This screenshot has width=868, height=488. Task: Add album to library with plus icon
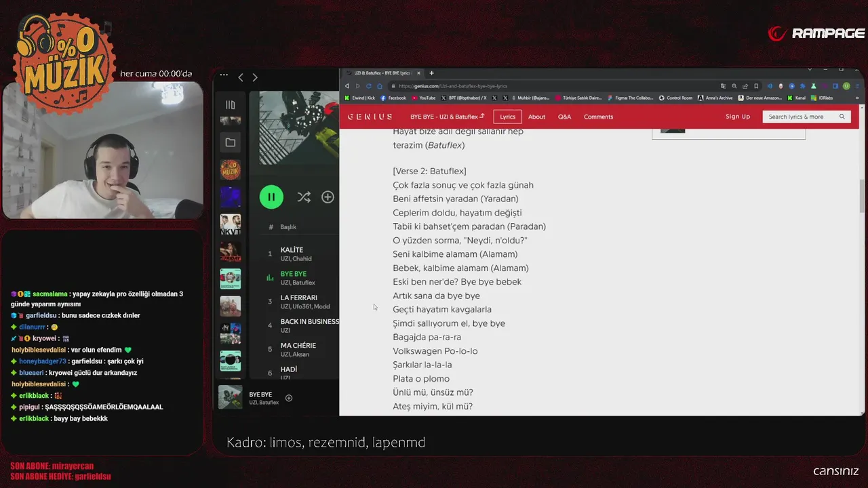click(328, 197)
